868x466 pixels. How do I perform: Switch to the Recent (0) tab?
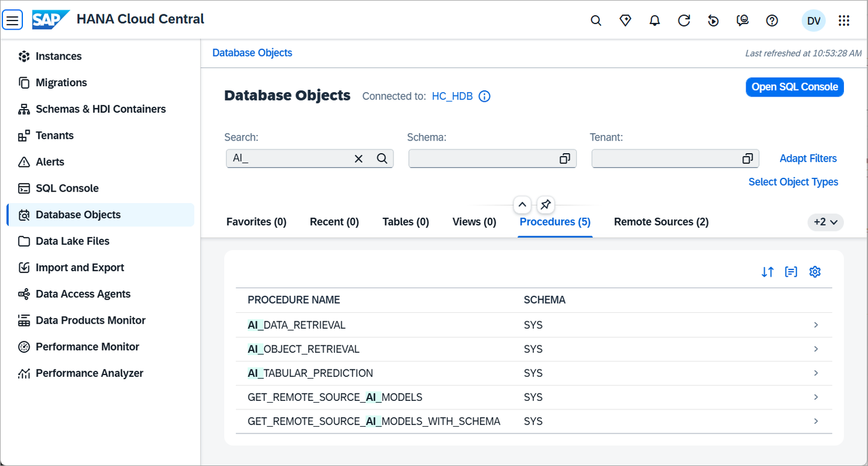(x=335, y=222)
